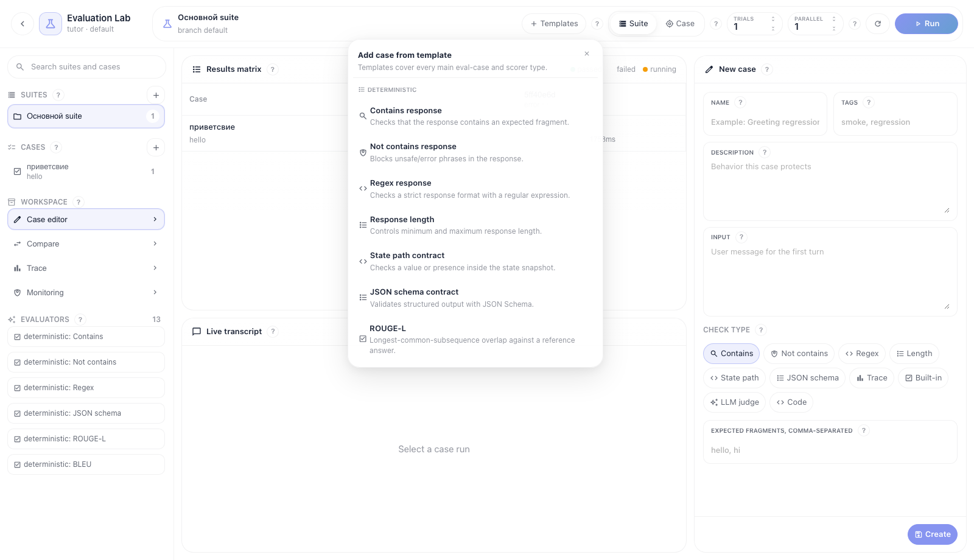
Task: Open help icon for CHECK TYPE
Action: (x=761, y=330)
